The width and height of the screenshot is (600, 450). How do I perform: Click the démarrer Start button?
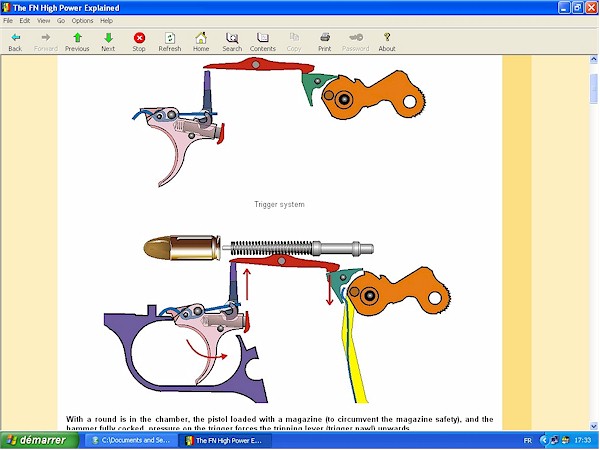[x=39, y=440]
